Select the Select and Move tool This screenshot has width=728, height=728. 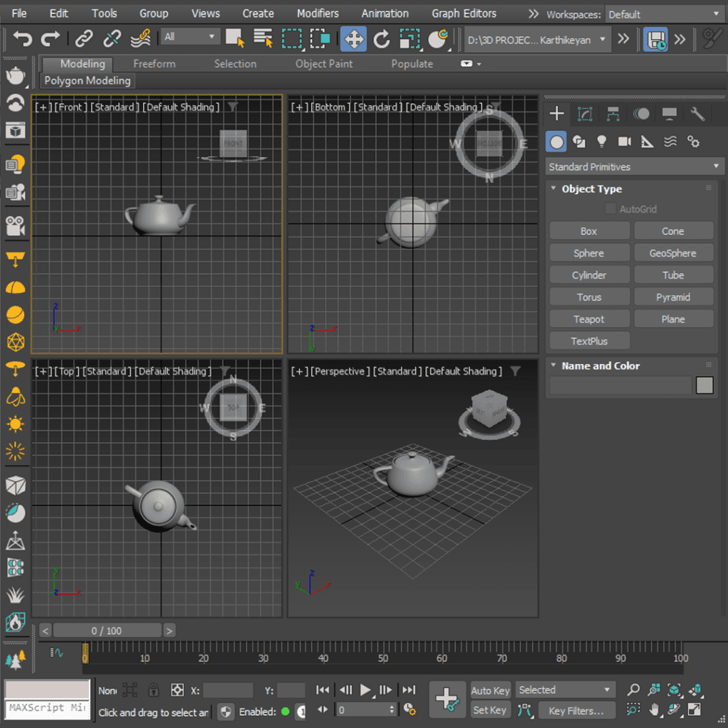coord(353,40)
